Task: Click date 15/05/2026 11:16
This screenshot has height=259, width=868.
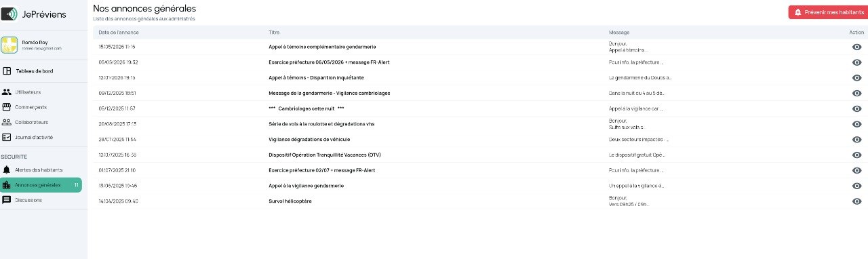Action: pos(117,47)
